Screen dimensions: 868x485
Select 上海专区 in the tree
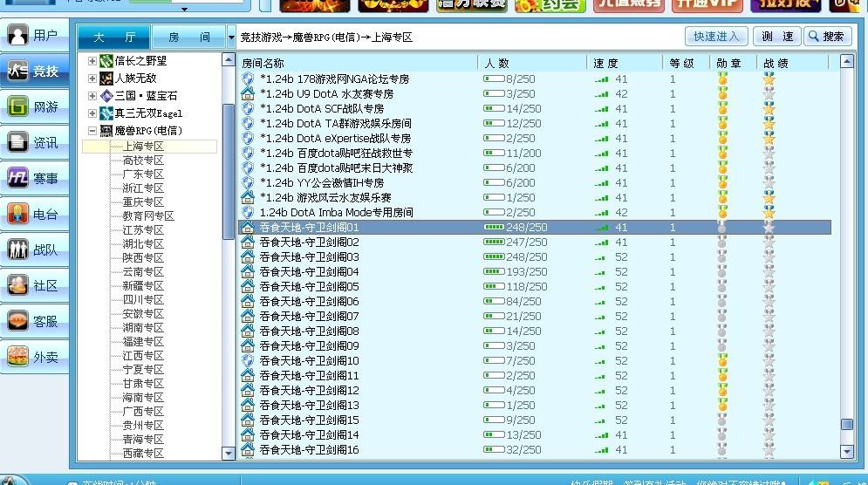pyautogui.click(x=143, y=147)
